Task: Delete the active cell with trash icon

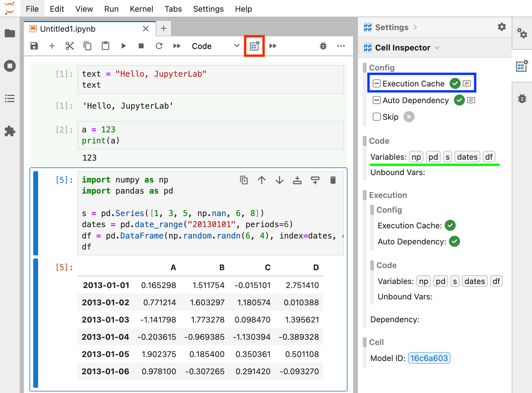Action: point(333,180)
